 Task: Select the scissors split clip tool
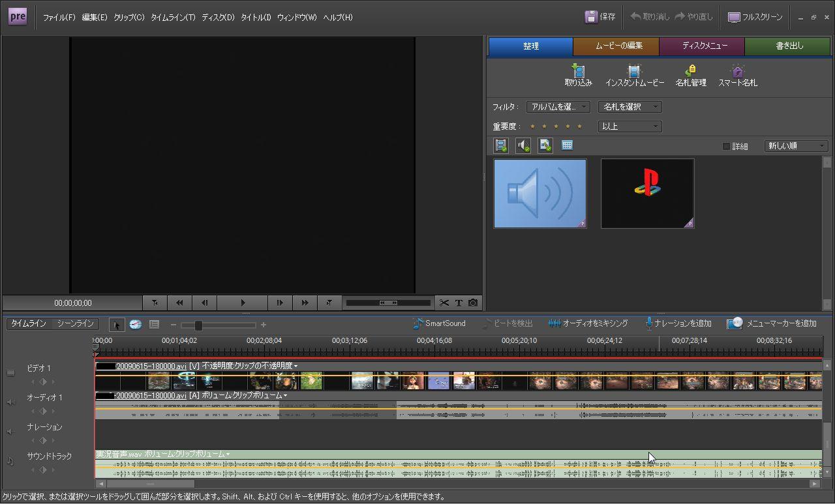pos(444,303)
